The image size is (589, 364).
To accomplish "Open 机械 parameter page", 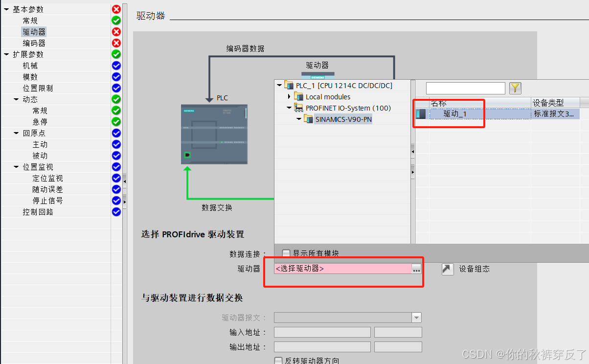I will [x=30, y=66].
